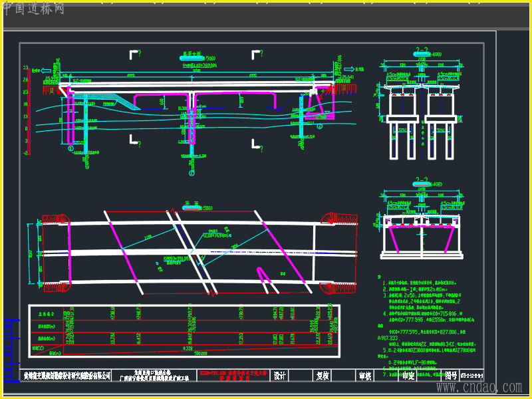Select the 平面 plan view title label
Viewport: 532px width, 399px height.
pos(192,204)
